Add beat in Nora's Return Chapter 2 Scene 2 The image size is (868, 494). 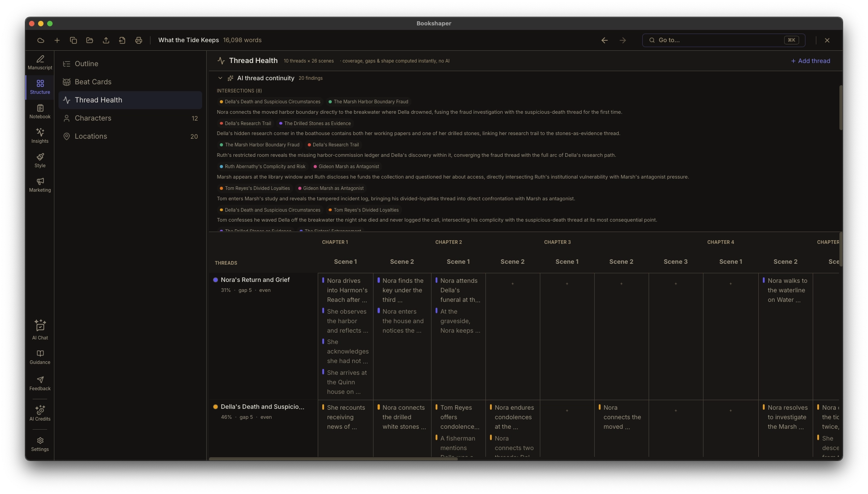click(513, 284)
